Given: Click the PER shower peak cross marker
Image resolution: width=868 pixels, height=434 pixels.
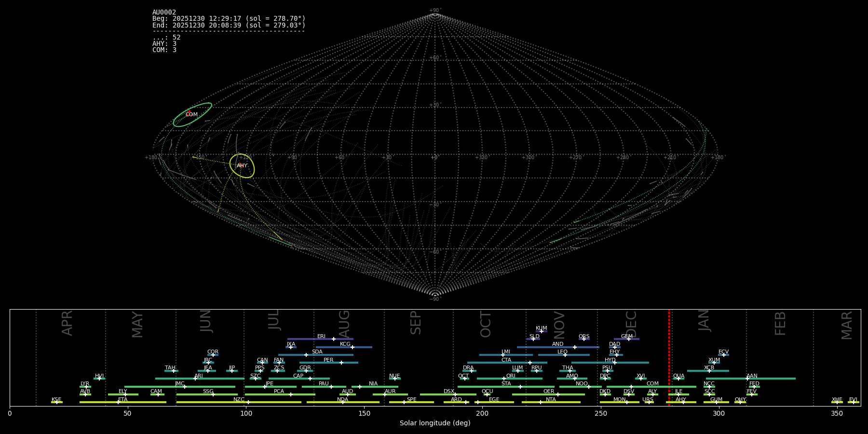Looking at the screenshot, I should [x=341, y=363].
